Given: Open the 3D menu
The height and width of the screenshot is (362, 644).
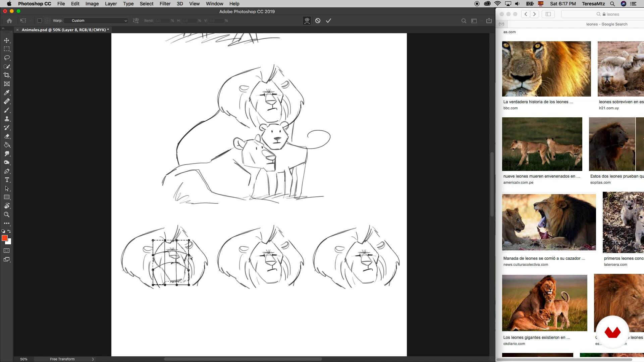Looking at the screenshot, I should [x=180, y=4].
